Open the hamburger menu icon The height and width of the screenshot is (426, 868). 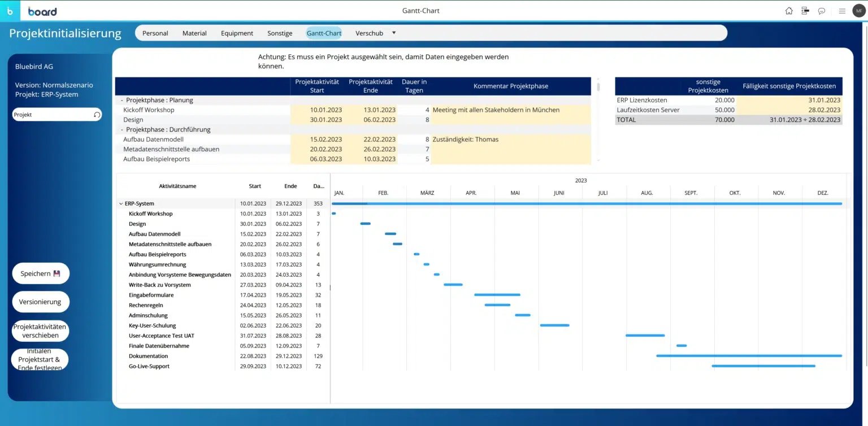tap(842, 11)
